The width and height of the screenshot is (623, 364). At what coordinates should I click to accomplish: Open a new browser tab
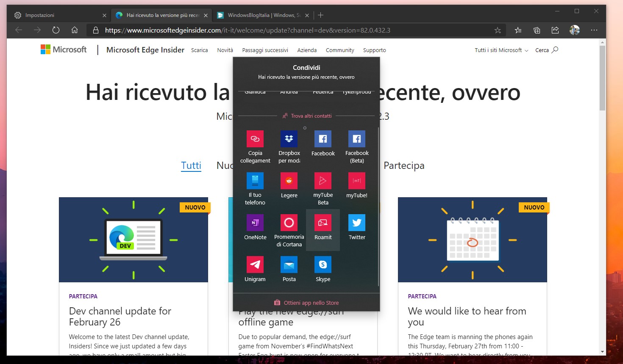321,15
